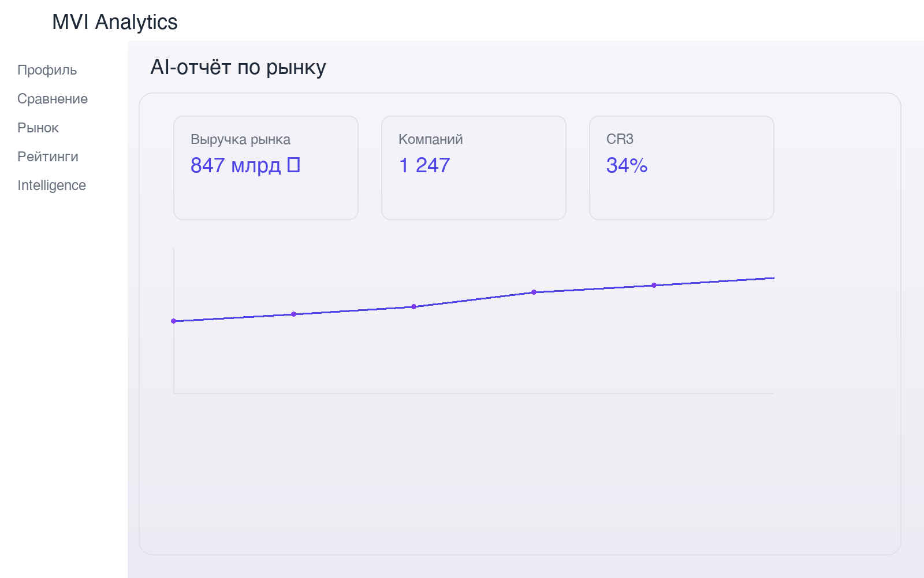The image size is (924, 578).
Task: Click the 34% CR3 value
Action: [627, 165]
